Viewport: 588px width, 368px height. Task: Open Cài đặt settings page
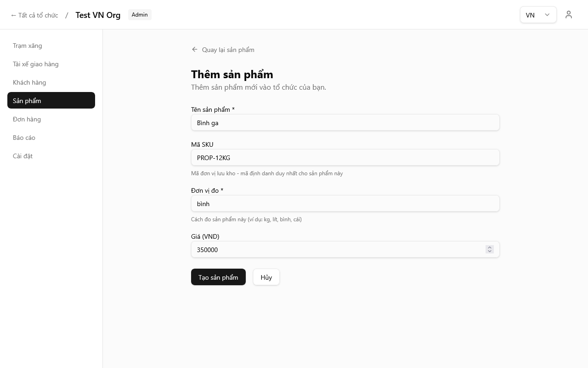23,156
